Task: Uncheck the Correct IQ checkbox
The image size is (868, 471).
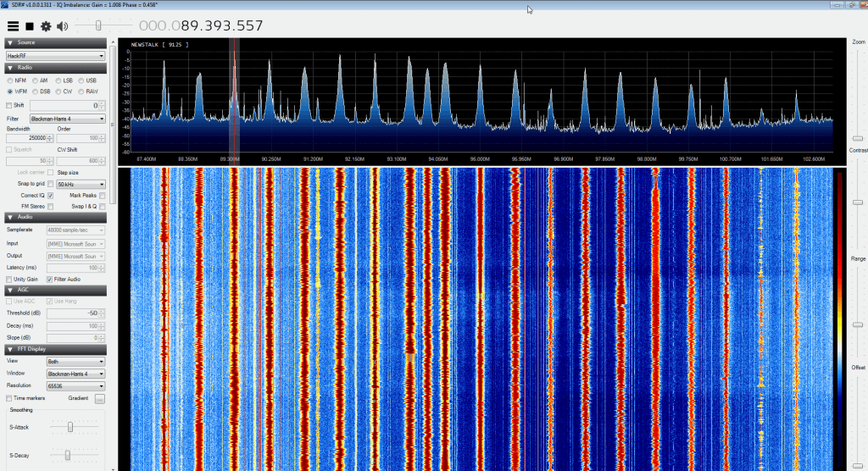Action: pos(50,196)
